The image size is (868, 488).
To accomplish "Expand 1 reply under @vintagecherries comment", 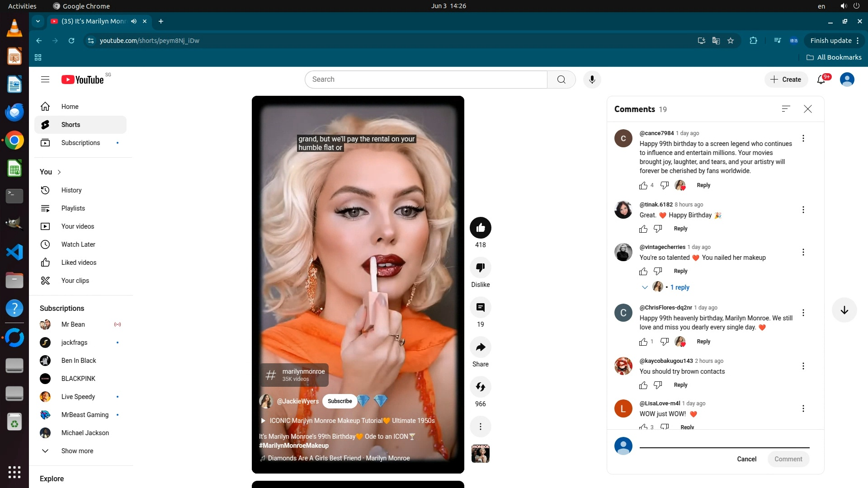I will click(679, 287).
